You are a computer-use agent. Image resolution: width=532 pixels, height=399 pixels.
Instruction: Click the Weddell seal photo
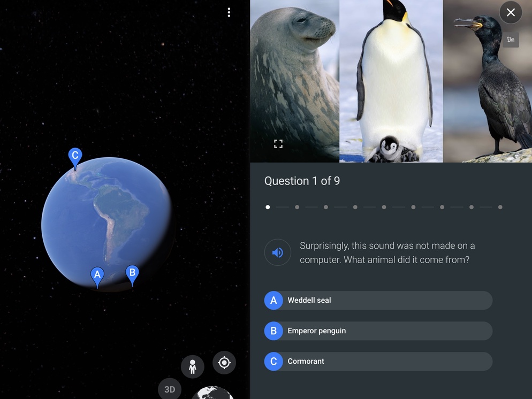pos(294,81)
